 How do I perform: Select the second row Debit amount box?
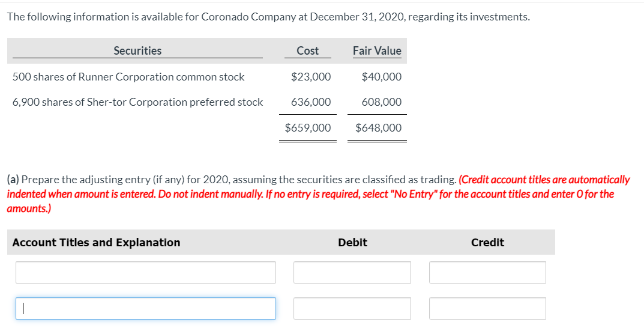(352, 308)
